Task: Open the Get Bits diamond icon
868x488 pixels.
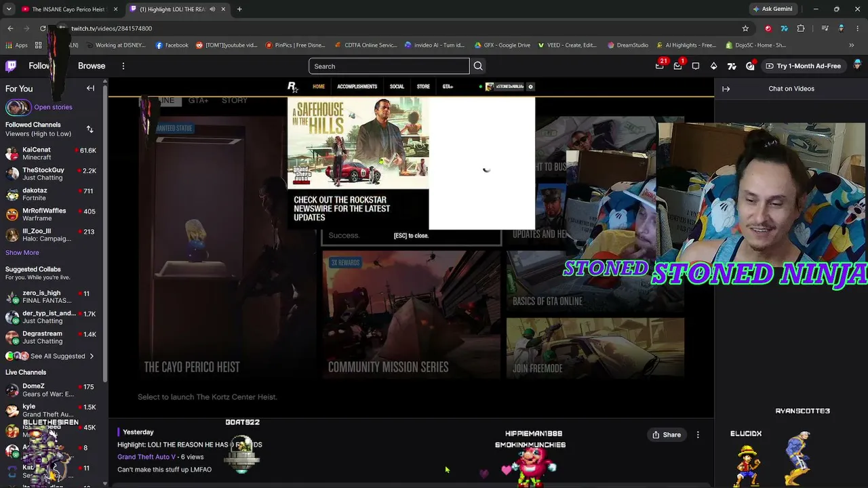Action: 713,66
